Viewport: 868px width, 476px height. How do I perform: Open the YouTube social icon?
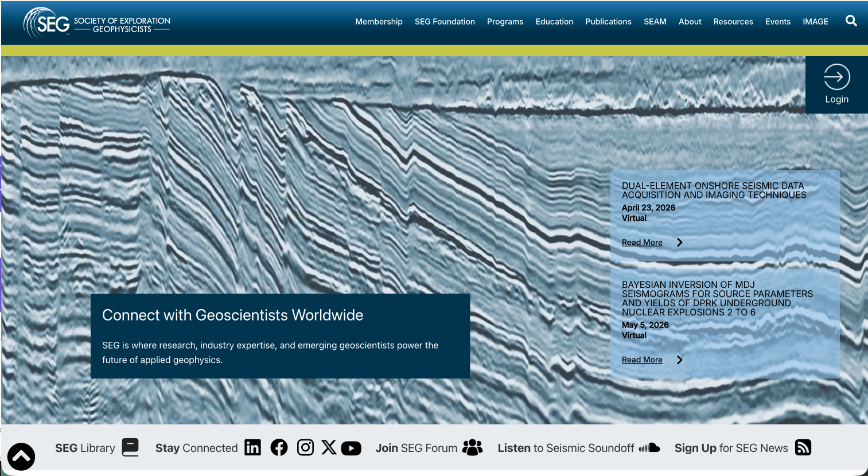pos(351,448)
